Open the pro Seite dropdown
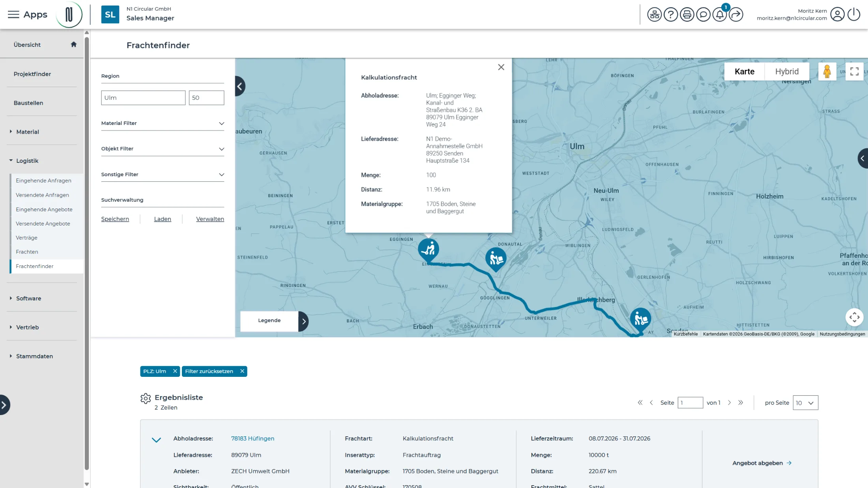This screenshot has width=868, height=488. pos(805,403)
